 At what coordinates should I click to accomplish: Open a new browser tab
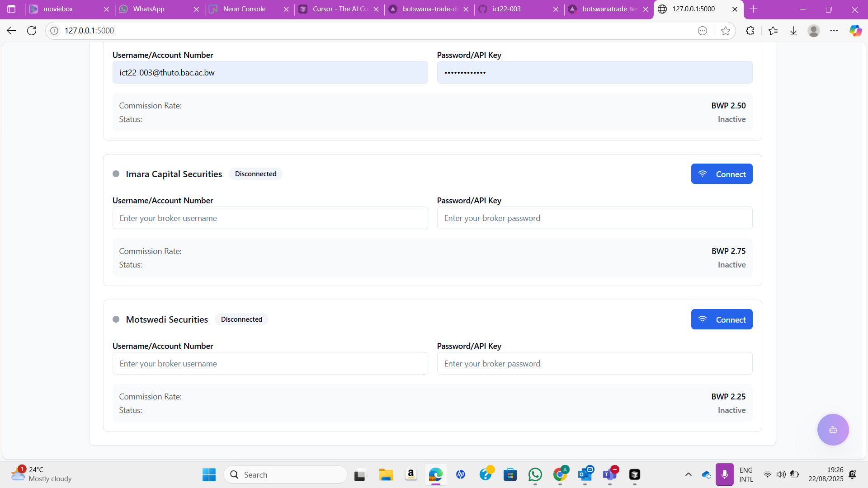[x=754, y=9]
